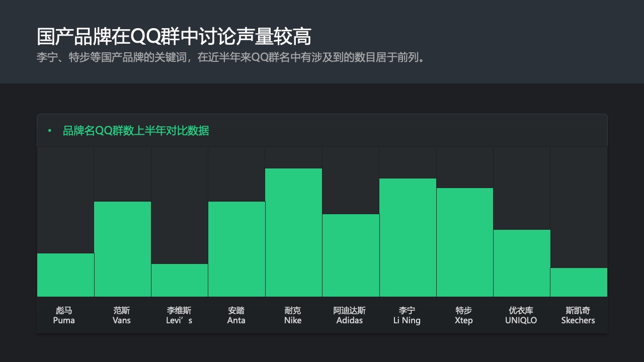
Task: Click the axis label 安踏 Anta
Action: [236, 315]
